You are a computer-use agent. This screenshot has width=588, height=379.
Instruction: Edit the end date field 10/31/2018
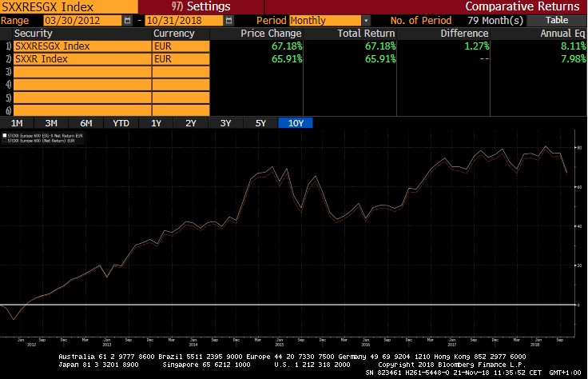click(x=184, y=21)
